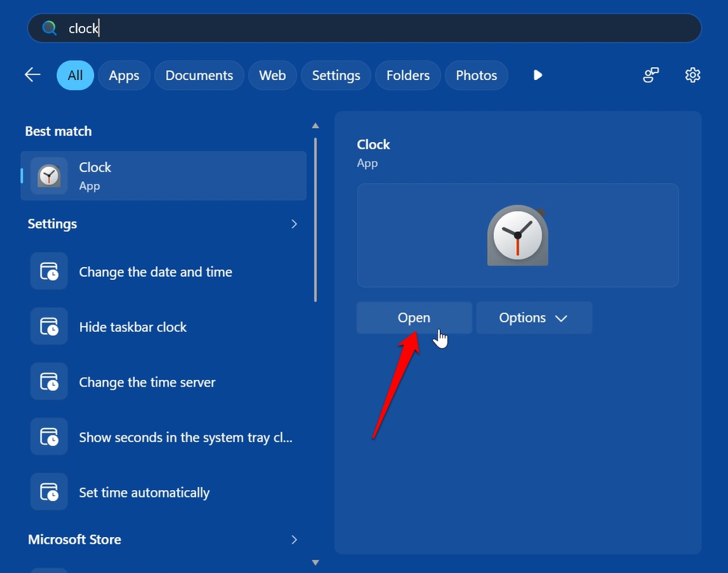Screen dimensions: 728x573
Task: Select the All filter tab
Action: coord(76,76)
